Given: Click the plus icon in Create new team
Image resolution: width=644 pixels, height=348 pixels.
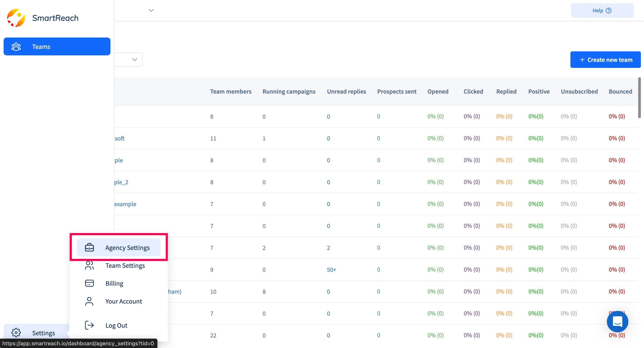Looking at the screenshot, I should [x=582, y=60].
